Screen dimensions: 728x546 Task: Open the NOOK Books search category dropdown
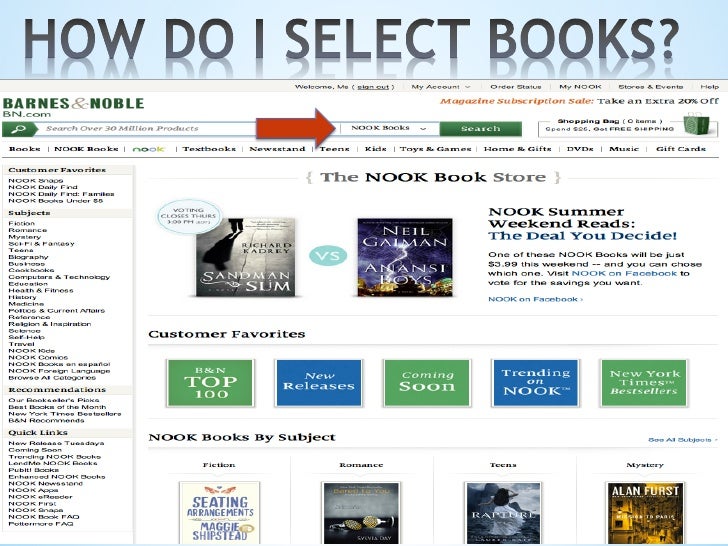[389, 128]
